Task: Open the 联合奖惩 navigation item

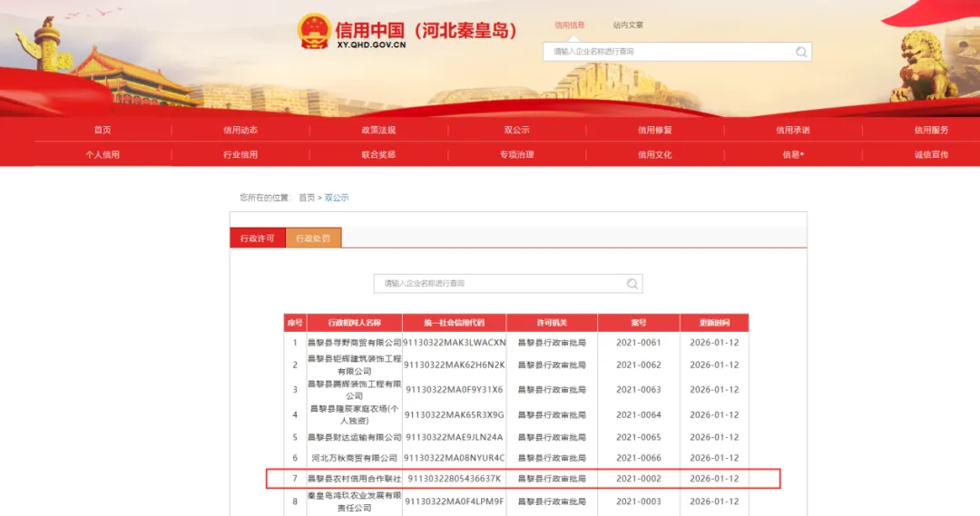Action: click(378, 154)
